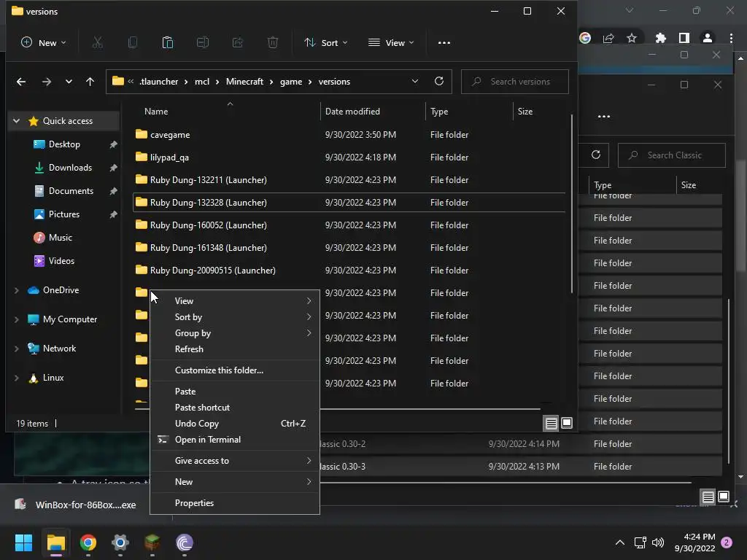
Task: Click volume speaker icon in system tray
Action: tap(658, 542)
